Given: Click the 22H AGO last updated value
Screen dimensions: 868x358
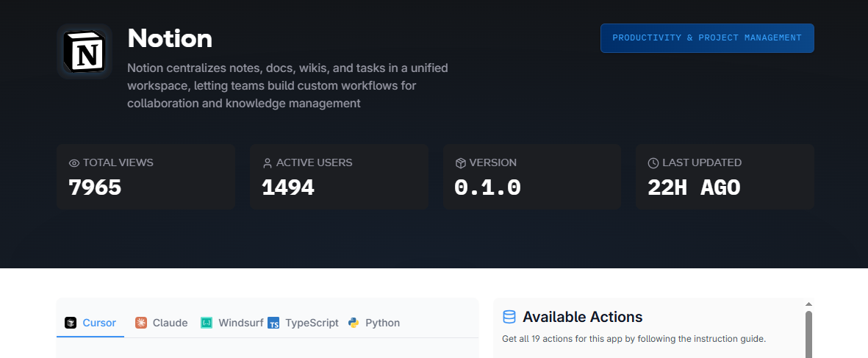Looking at the screenshot, I should click(694, 187).
